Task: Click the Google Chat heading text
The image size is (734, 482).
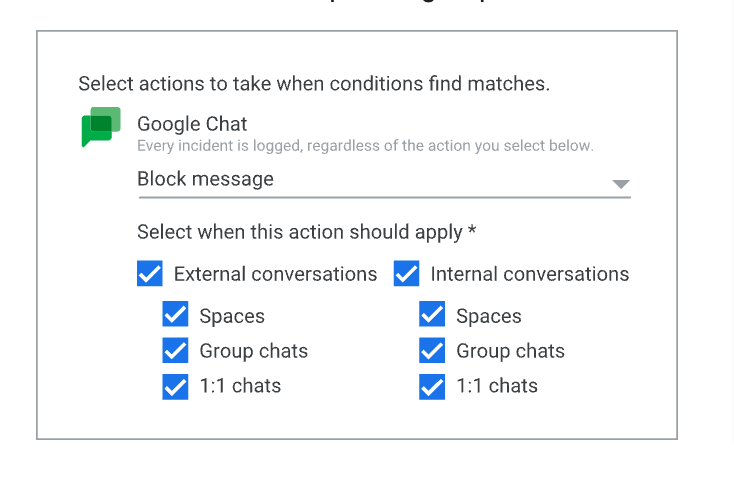Action: [192, 124]
